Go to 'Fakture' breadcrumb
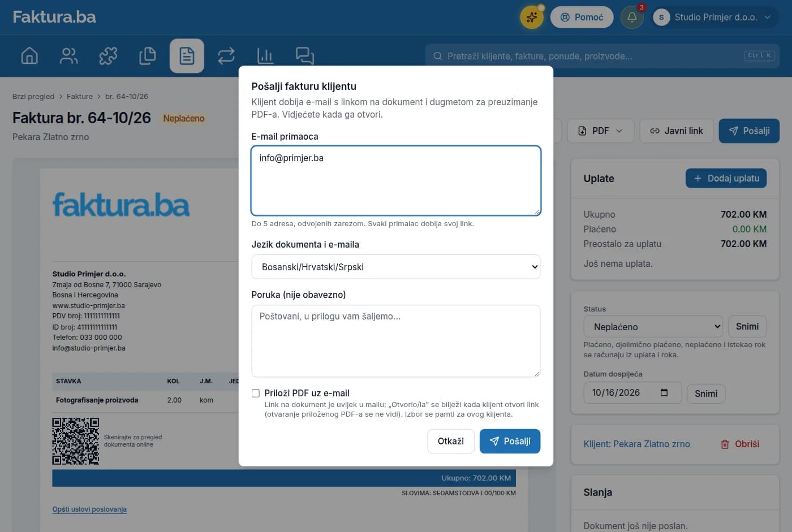The height and width of the screenshot is (532, 792). (80, 97)
